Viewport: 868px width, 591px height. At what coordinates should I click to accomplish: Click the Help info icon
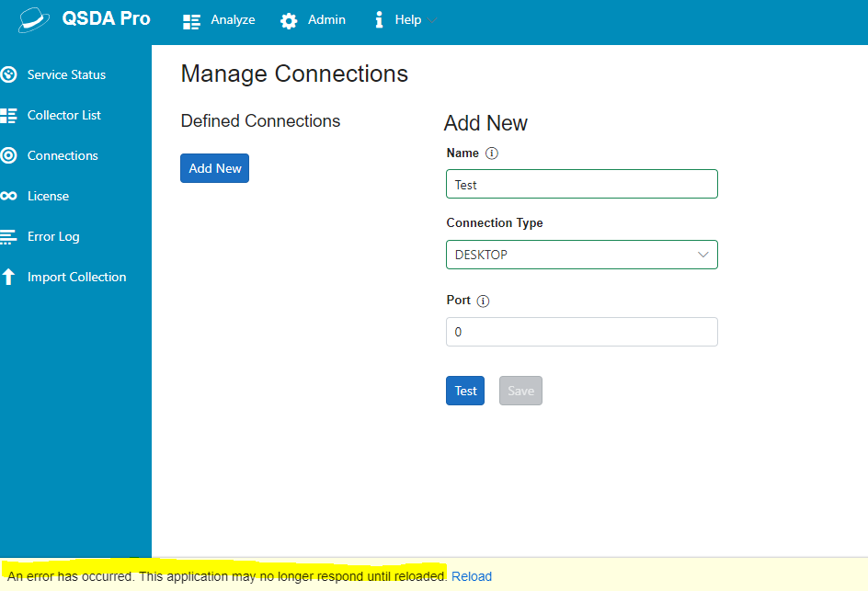tap(379, 20)
